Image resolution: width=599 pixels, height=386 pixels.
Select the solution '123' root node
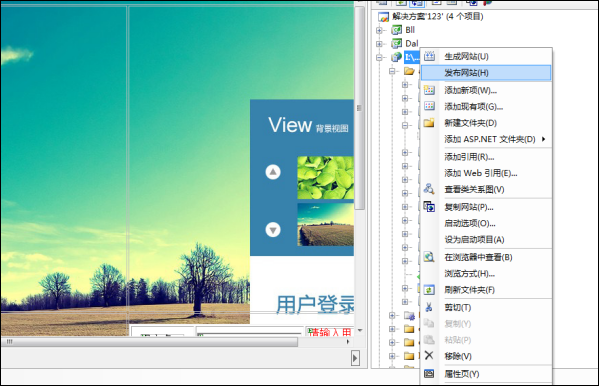[x=438, y=16]
